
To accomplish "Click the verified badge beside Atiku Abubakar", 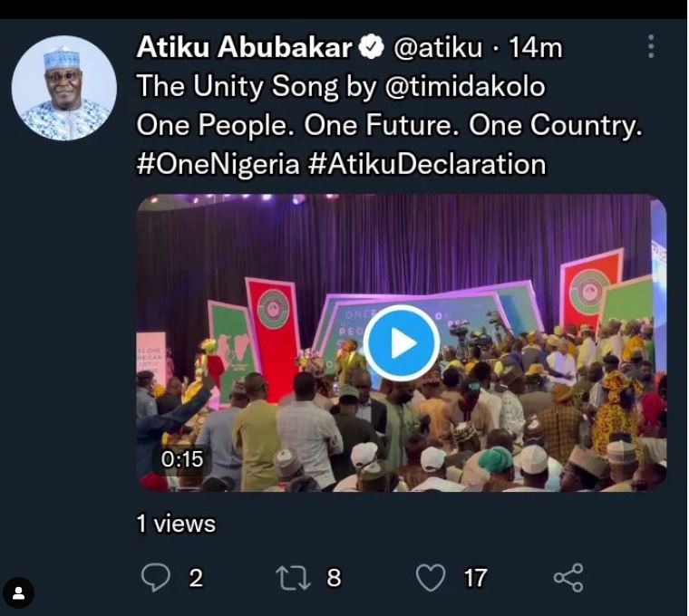I will pos(372,47).
